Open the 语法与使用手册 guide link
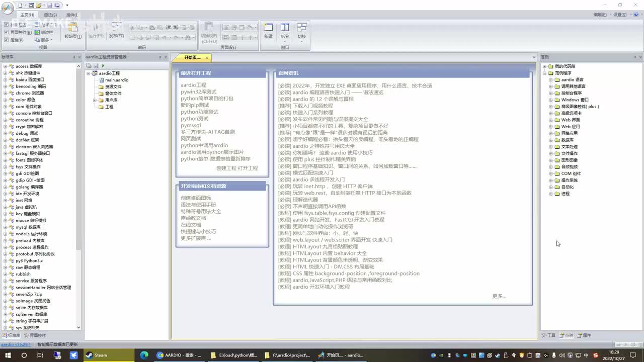Screen dimensions: 644x362 pyautogui.click(x=198, y=205)
